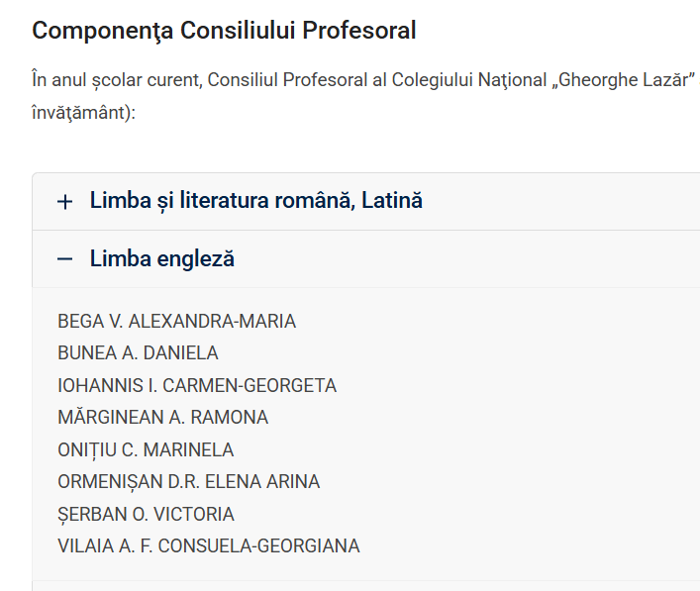Click the intro paragraph mentioning Gheorghe Lazăr
This screenshot has height=591, width=700.
365,96
